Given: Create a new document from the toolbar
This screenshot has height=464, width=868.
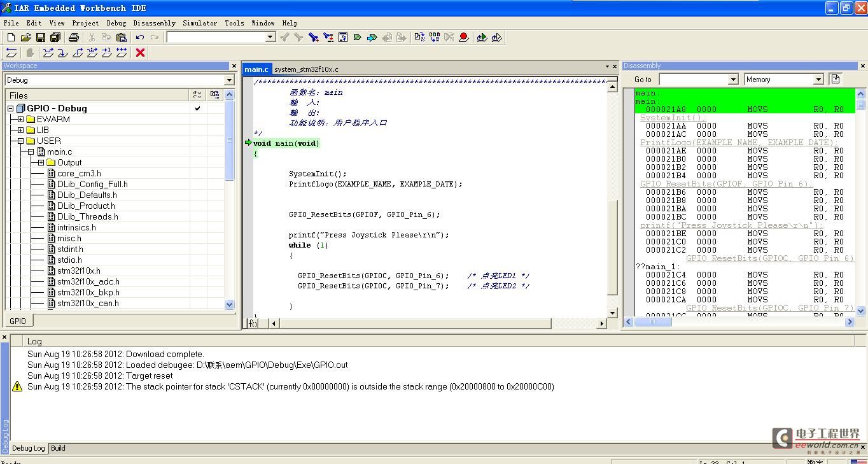Looking at the screenshot, I should tap(11, 38).
